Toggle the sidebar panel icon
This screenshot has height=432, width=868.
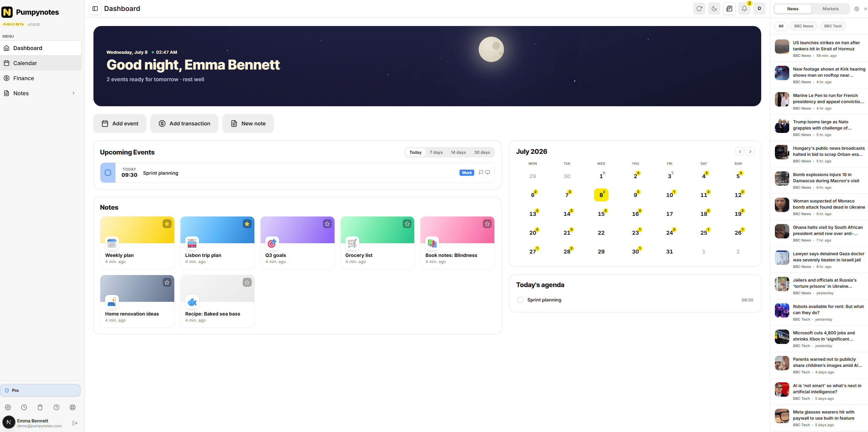(x=96, y=9)
